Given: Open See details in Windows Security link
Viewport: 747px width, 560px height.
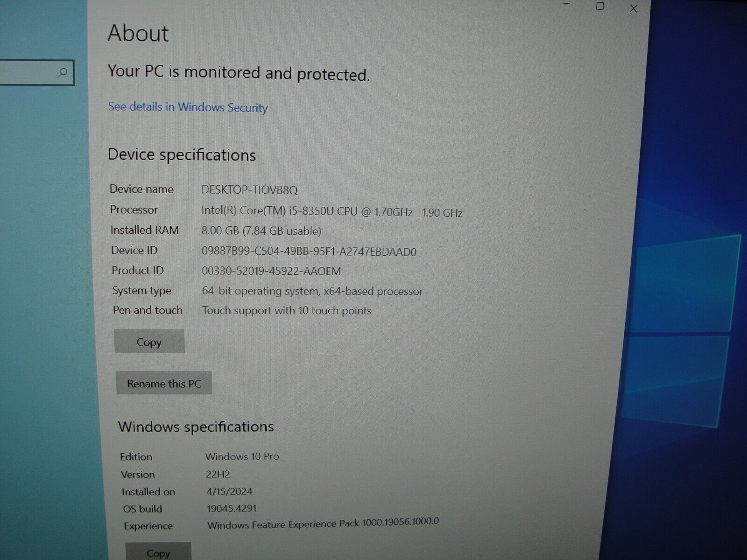Looking at the screenshot, I should coord(188,107).
